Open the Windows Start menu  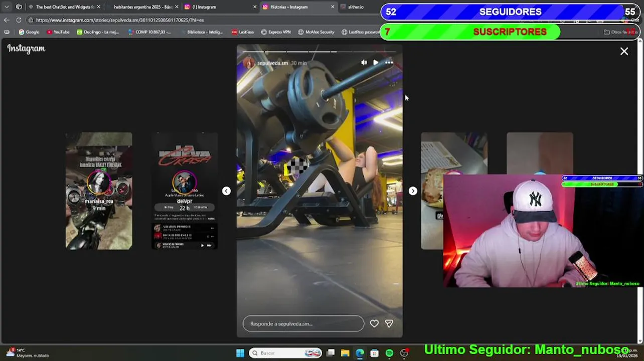(240, 353)
